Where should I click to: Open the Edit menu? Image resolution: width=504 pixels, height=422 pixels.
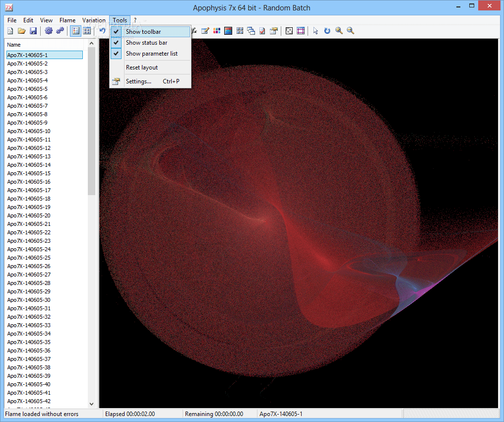(x=28, y=20)
